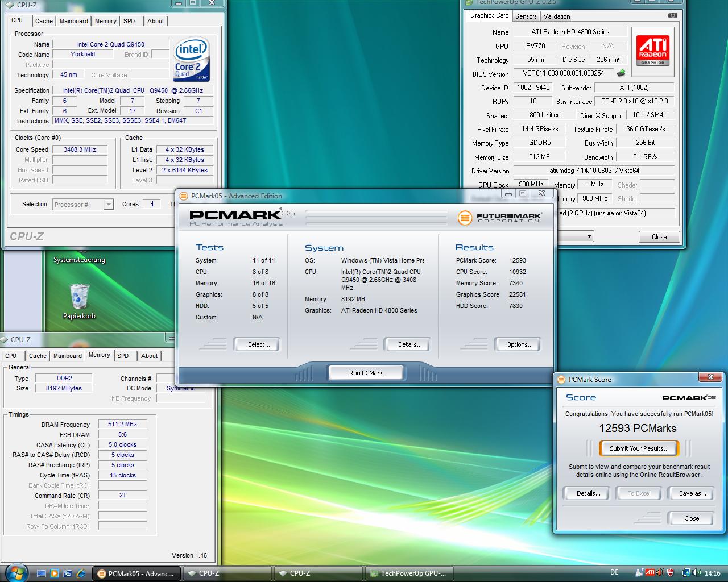Open About tab in top CPU-Z window
Viewport: 728px width, 582px height.
156,21
